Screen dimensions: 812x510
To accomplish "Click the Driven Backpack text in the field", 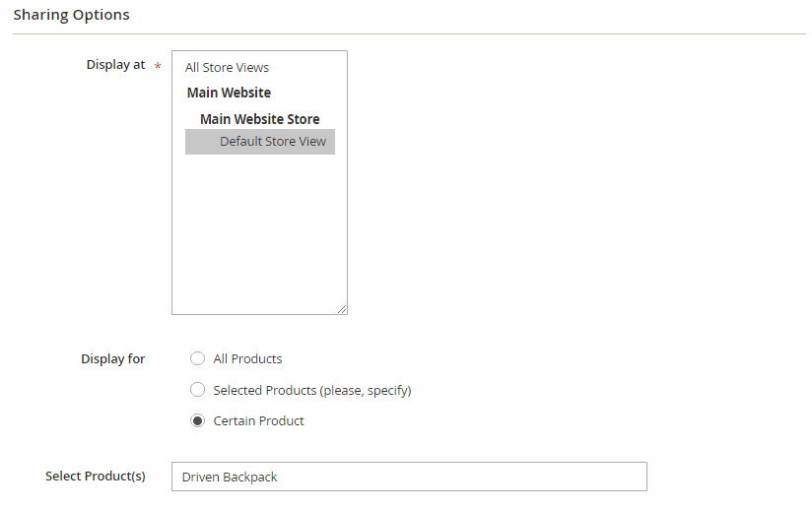I will (230, 477).
